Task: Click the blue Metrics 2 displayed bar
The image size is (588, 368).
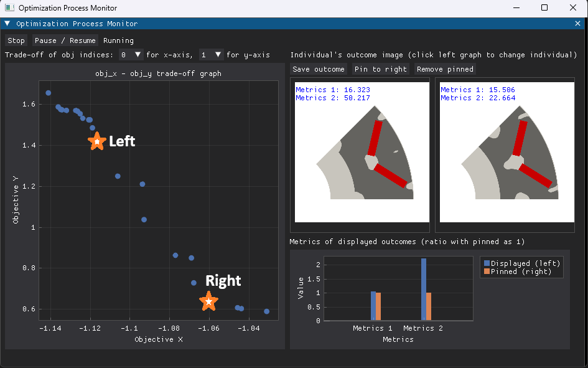Action: [x=424, y=290]
